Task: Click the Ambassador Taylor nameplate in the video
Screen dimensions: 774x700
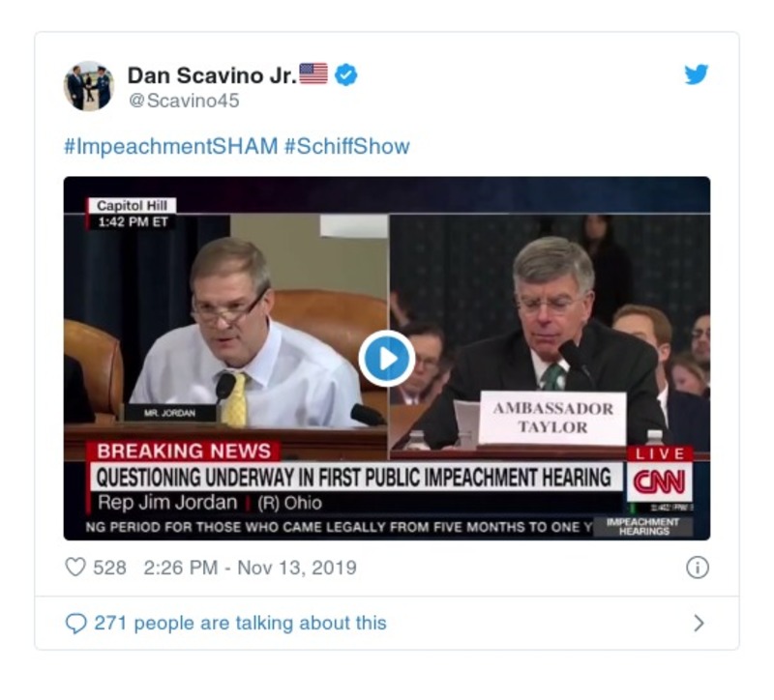Action: pyautogui.click(x=552, y=418)
